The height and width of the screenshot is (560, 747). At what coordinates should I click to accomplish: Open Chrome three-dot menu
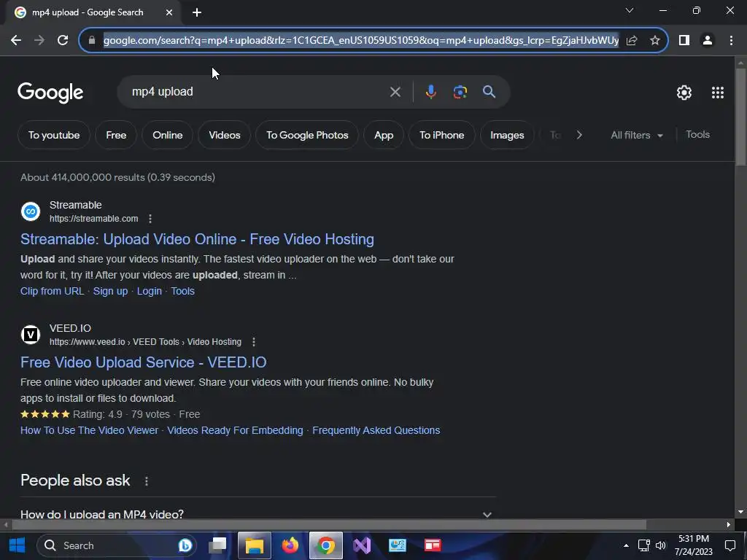[731, 41]
